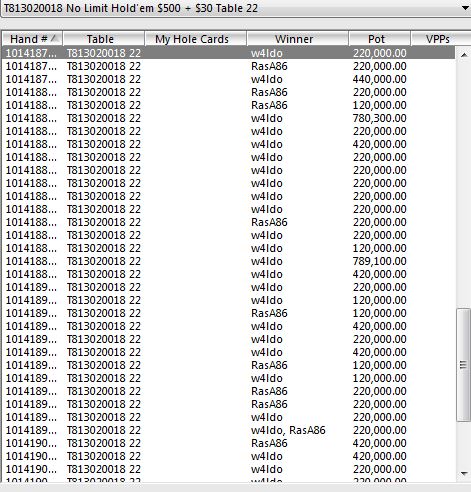This screenshot has height=492, width=471.
Task: Select the highlighted first hand won by w4ldo
Action: [x=229, y=53]
